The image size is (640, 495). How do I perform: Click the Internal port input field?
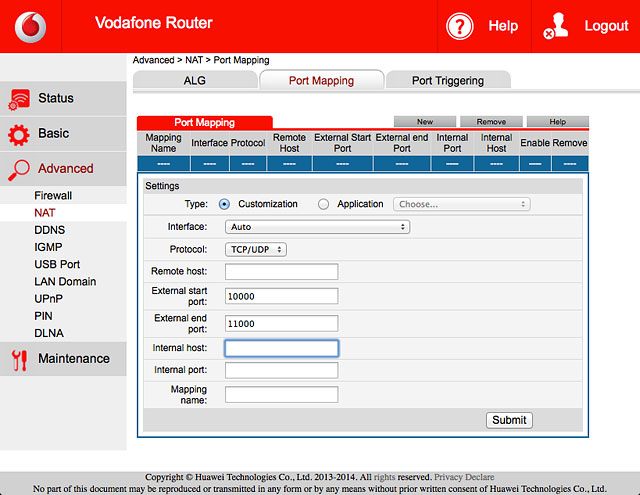pyautogui.click(x=281, y=370)
